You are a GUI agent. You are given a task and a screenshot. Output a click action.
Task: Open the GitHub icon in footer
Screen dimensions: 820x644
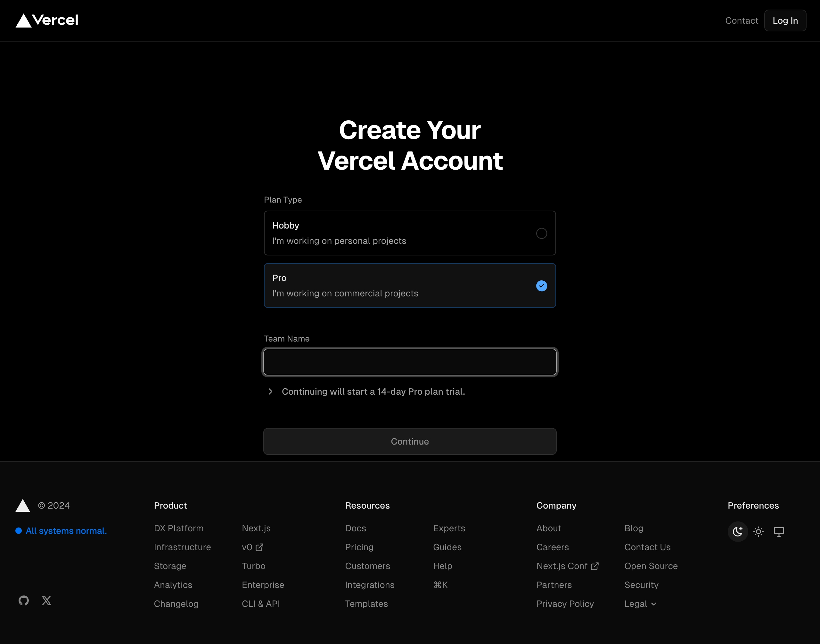[x=24, y=600]
